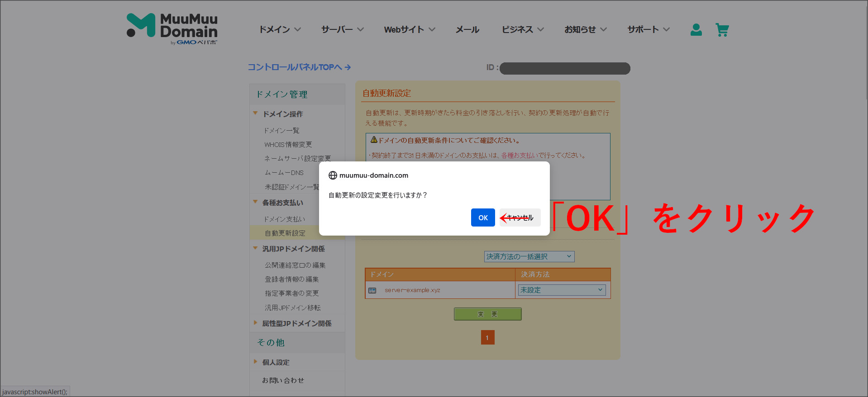Open 登録者情報の編集 in the sidebar
868x397 pixels.
[x=292, y=279]
